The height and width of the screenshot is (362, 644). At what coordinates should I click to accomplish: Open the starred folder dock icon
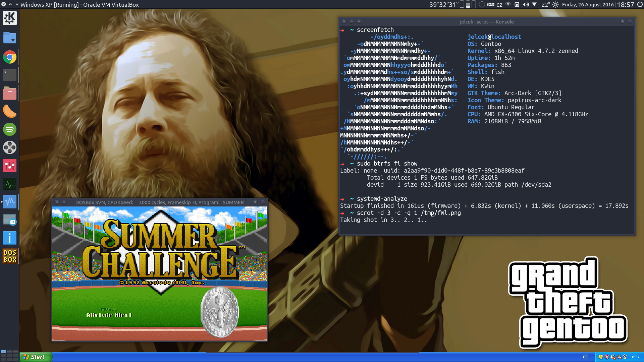coord(9,38)
